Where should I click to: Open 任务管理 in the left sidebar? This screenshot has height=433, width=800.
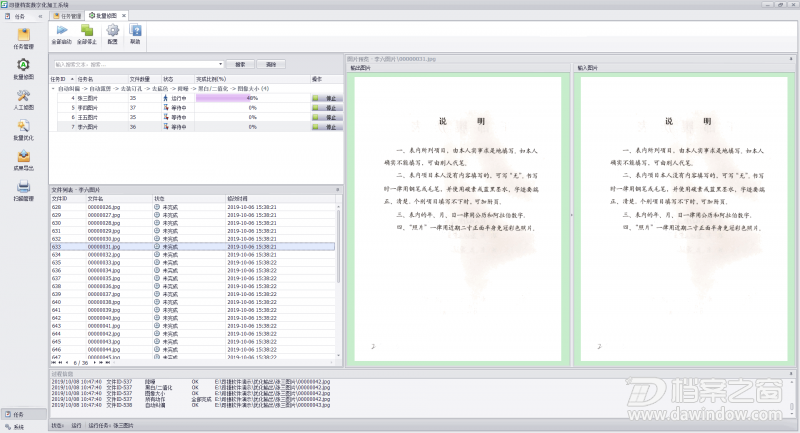pos(23,38)
